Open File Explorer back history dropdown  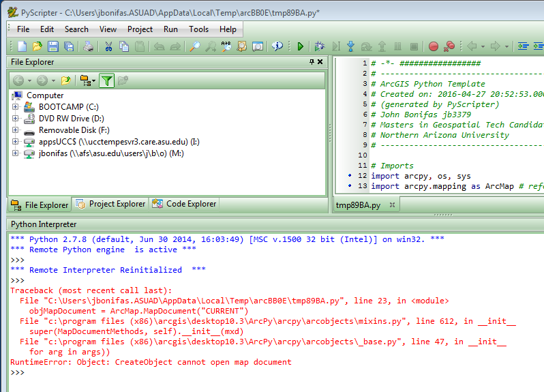(29, 81)
